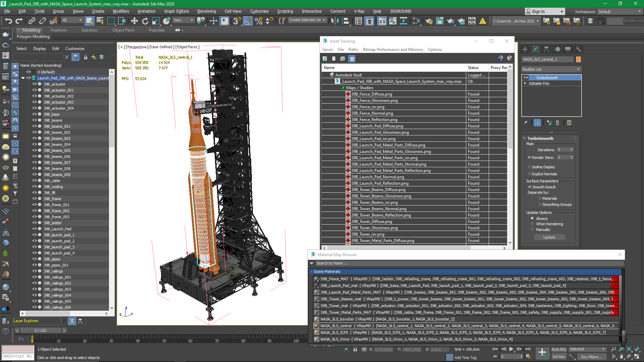The width and height of the screenshot is (644, 362).
Task: Toggle the Angle Snap icon
Action: 248,21
